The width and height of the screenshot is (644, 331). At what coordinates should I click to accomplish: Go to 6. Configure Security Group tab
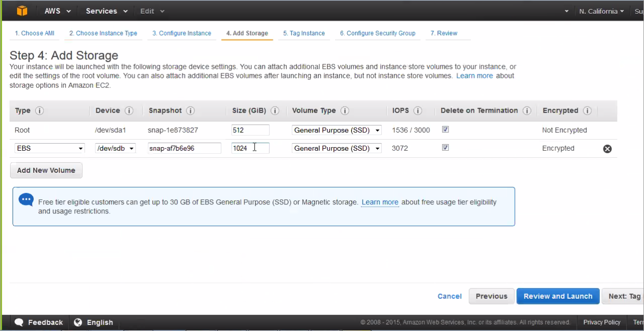(x=377, y=33)
